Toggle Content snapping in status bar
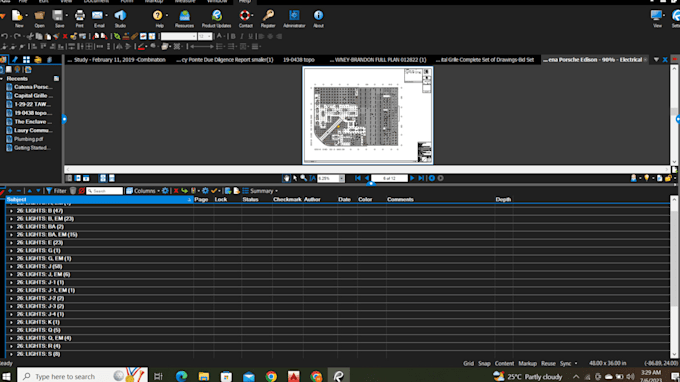 (x=504, y=363)
